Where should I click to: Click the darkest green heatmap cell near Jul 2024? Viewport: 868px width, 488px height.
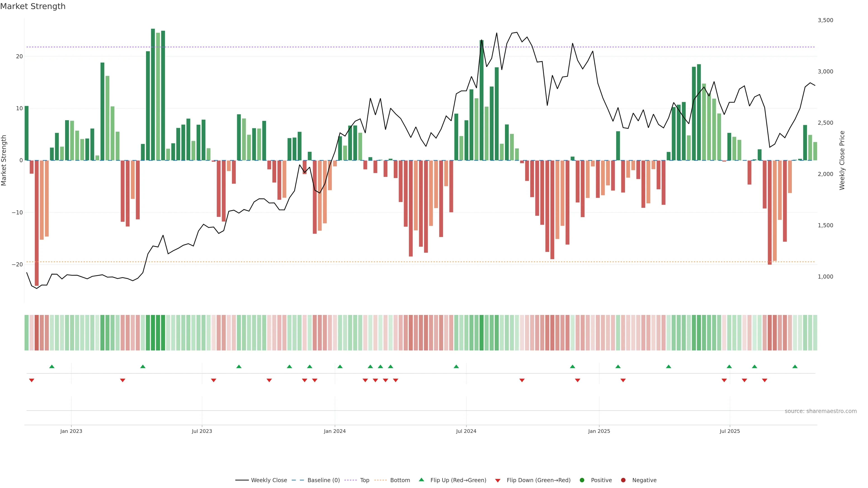(481, 333)
